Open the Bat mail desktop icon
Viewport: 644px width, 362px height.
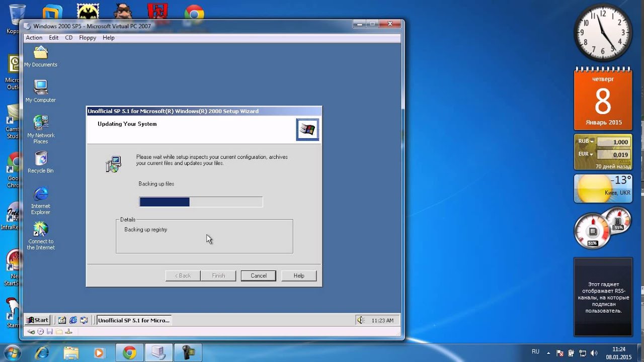tap(87, 14)
